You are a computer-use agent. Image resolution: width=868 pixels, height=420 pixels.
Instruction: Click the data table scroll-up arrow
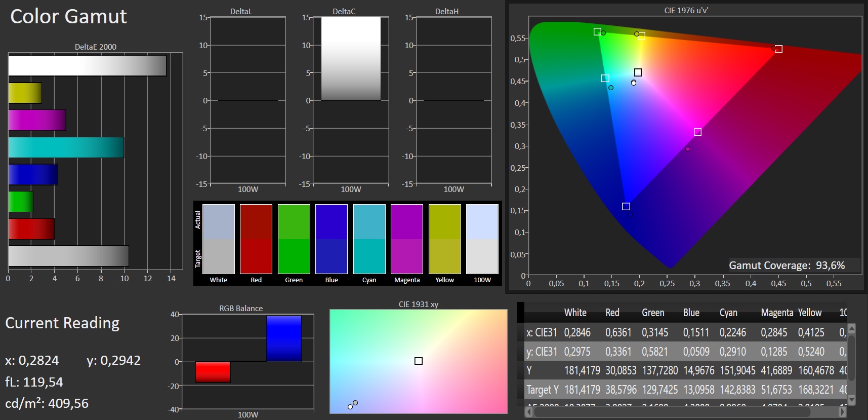pyautogui.click(x=851, y=328)
